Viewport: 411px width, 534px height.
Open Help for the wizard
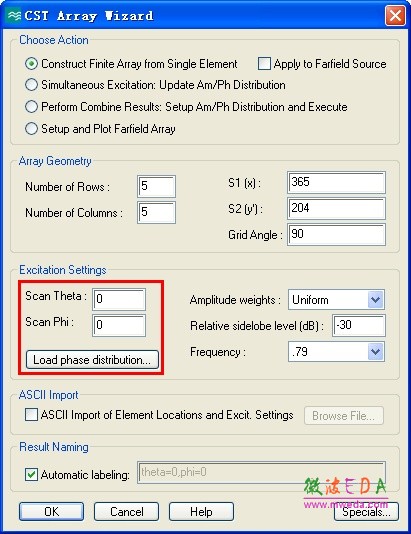[x=201, y=512]
